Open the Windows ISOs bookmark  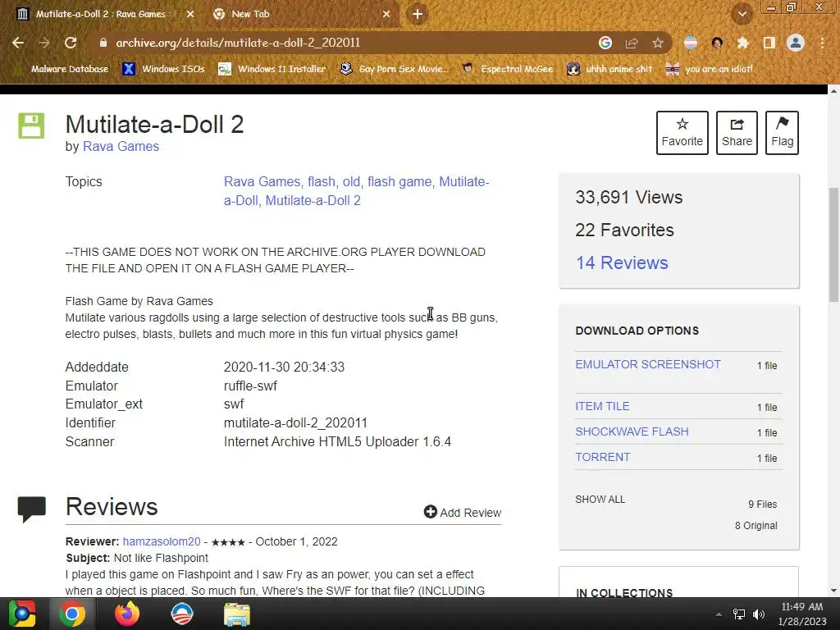(164, 69)
